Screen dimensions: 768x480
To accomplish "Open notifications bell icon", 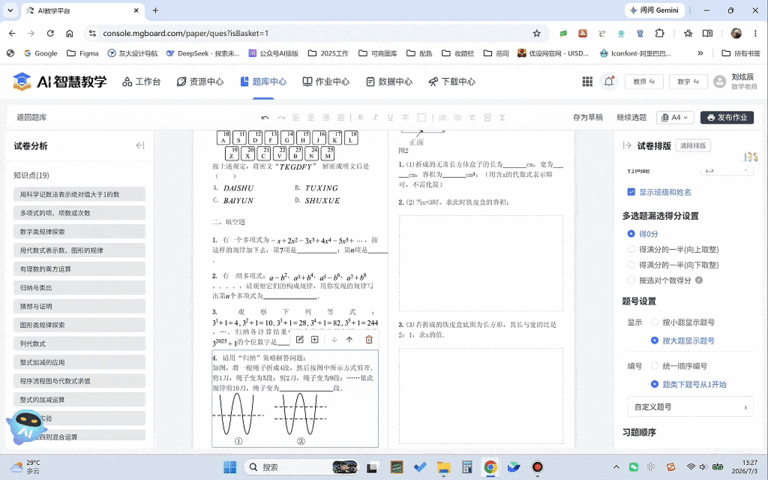I will pyautogui.click(x=609, y=81).
